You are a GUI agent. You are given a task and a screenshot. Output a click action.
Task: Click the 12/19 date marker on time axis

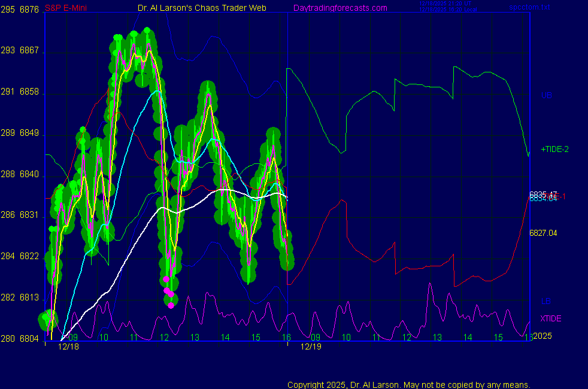(311, 347)
